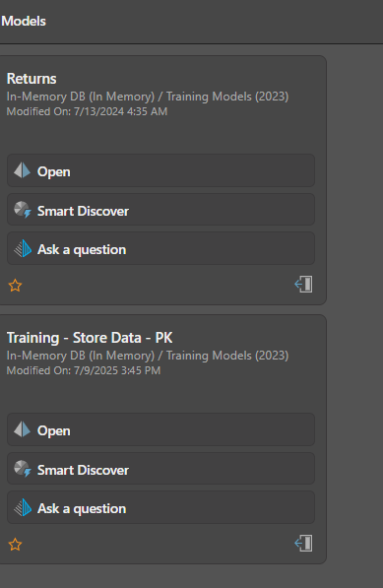Viewport: 383px width, 588px height.
Task: Click Ask a question icon under Returns
Action: pyautogui.click(x=23, y=248)
